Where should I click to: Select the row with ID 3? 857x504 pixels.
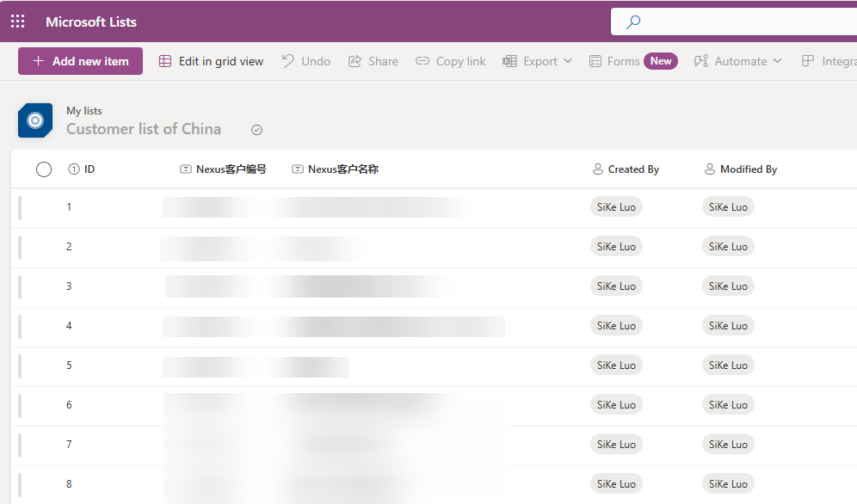point(434,286)
